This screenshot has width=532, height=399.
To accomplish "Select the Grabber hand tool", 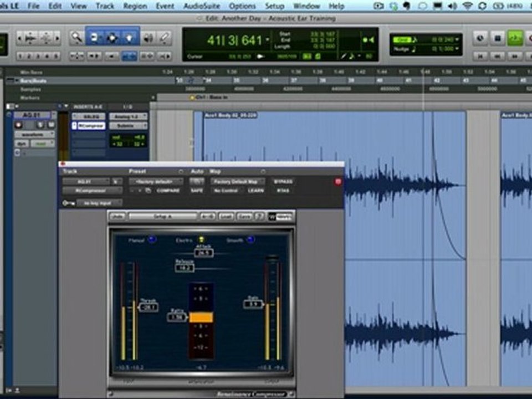I will [x=130, y=38].
